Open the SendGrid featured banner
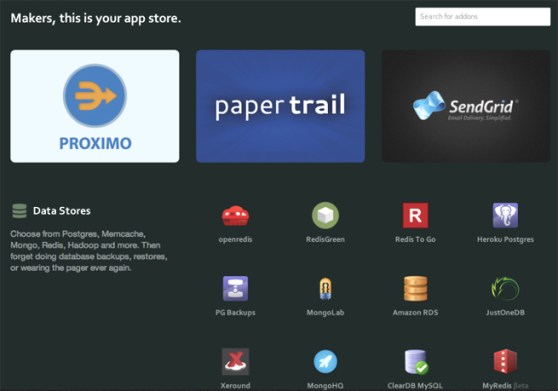The width and height of the screenshot is (558, 391). pyautogui.click(x=466, y=106)
